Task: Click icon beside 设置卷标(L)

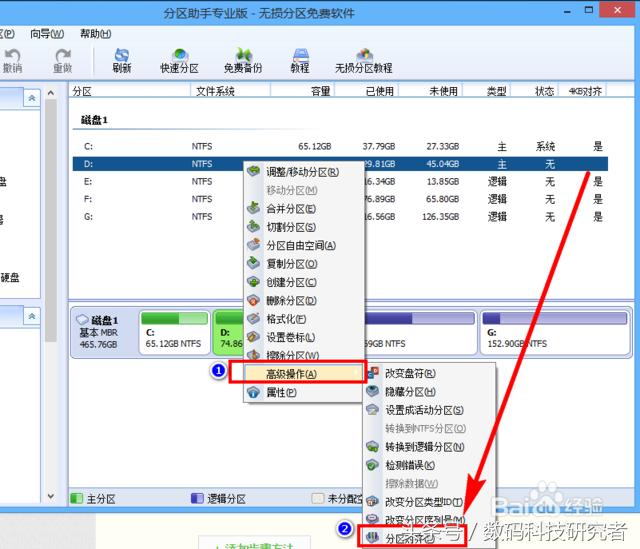Action: pyautogui.click(x=253, y=337)
